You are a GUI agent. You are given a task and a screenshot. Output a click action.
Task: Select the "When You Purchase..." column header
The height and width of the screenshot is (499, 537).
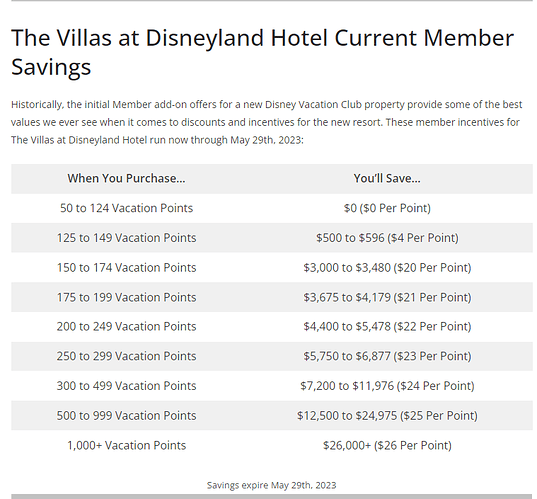click(126, 178)
